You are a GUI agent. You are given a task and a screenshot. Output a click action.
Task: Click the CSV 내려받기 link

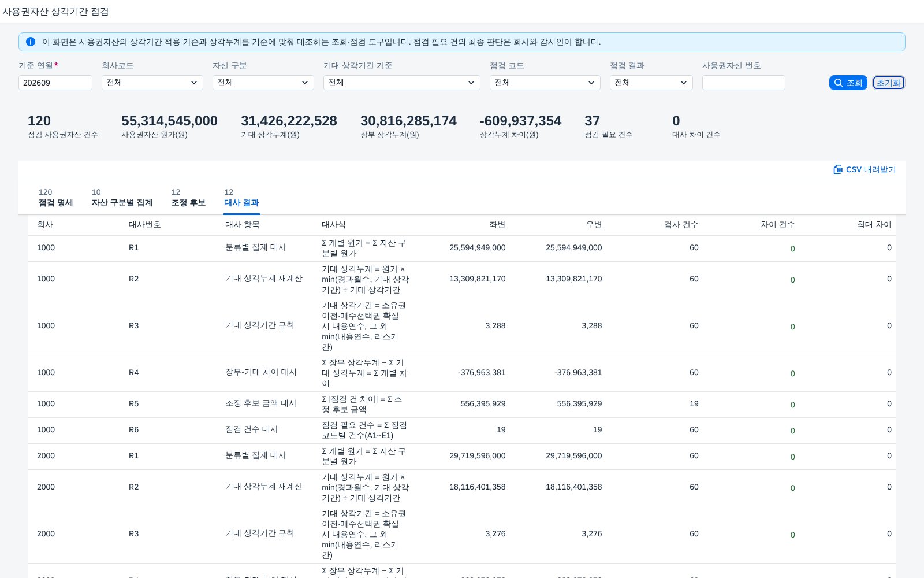(x=865, y=169)
